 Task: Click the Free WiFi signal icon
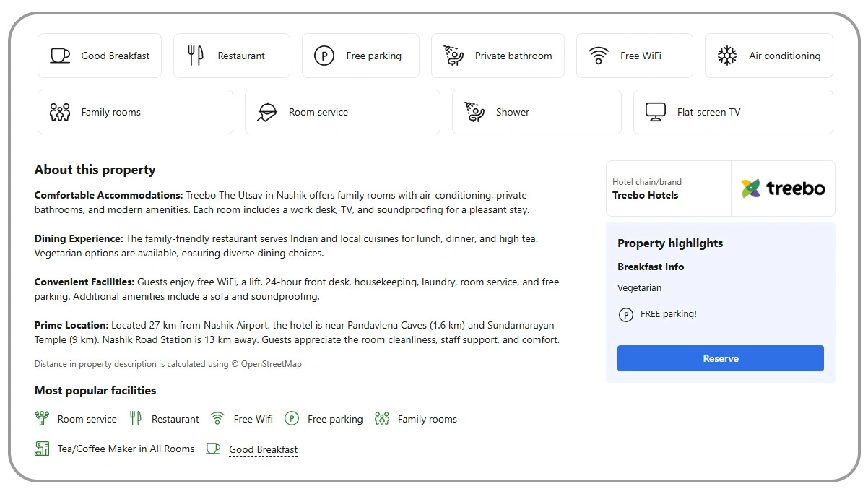(x=598, y=55)
